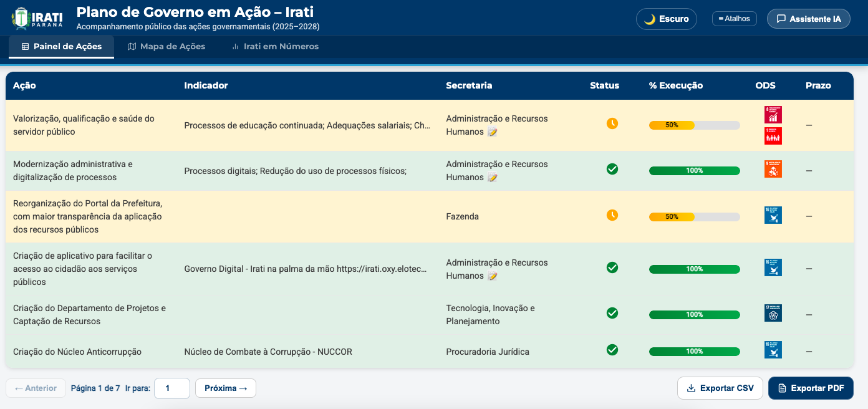Screen dimensions: 868x409
Task: Click Exportar CSV to download data
Action: pyautogui.click(x=720, y=388)
